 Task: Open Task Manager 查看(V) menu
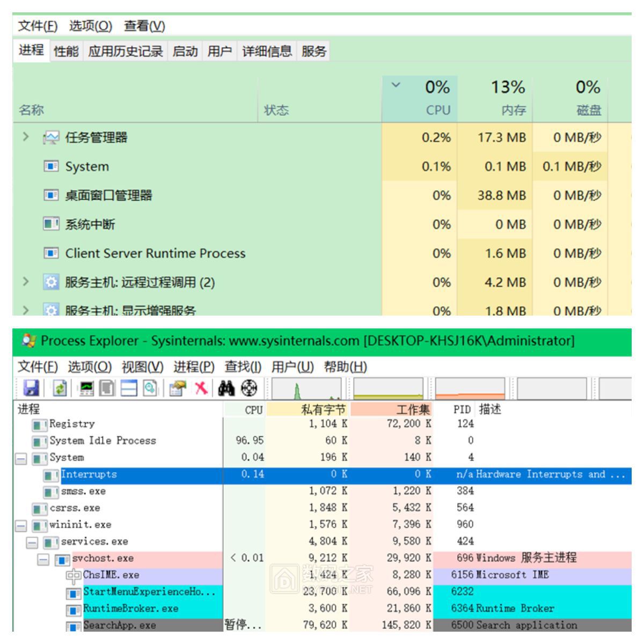click(x=145, y=26)
